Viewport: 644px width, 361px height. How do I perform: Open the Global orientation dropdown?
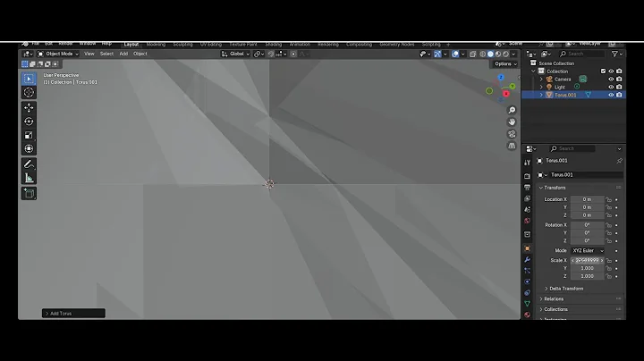click(x=236, y=54)
